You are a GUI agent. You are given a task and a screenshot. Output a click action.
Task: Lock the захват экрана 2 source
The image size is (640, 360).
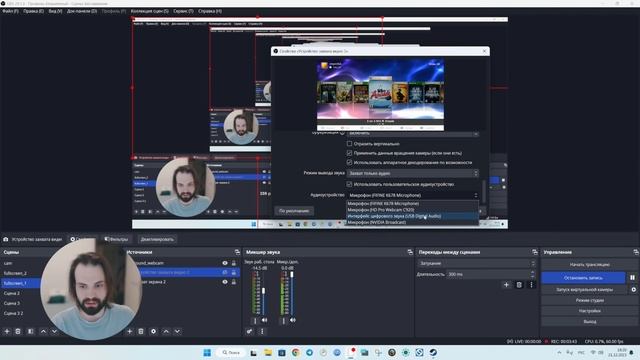point(234,282)
